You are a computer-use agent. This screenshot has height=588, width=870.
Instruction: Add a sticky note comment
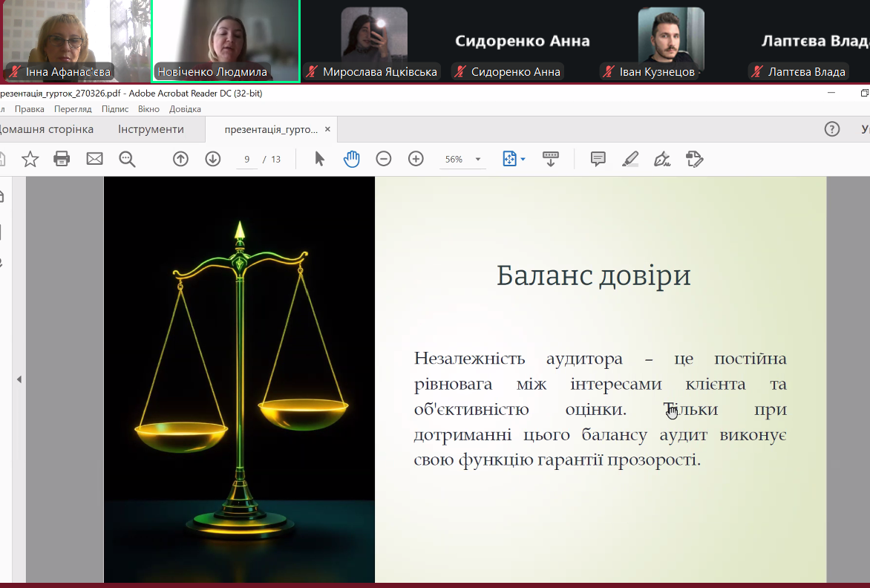[598, 159]
